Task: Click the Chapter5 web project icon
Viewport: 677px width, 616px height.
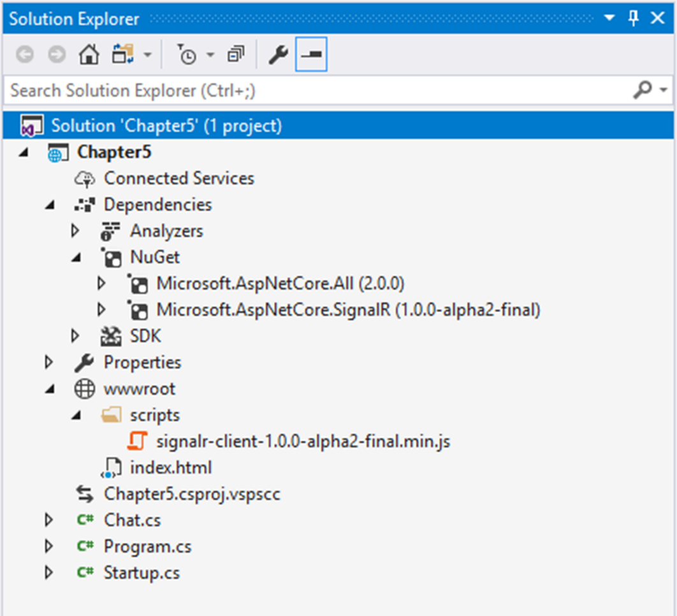Action: 58,153
